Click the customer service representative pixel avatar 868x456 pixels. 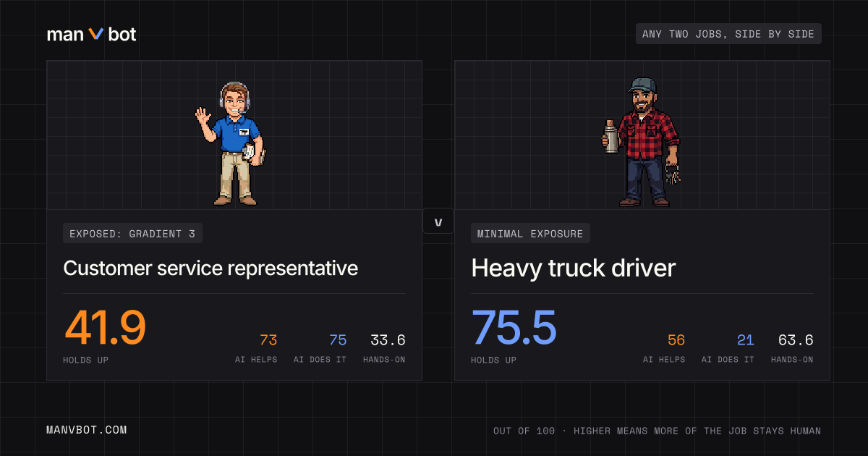[231, 143]
